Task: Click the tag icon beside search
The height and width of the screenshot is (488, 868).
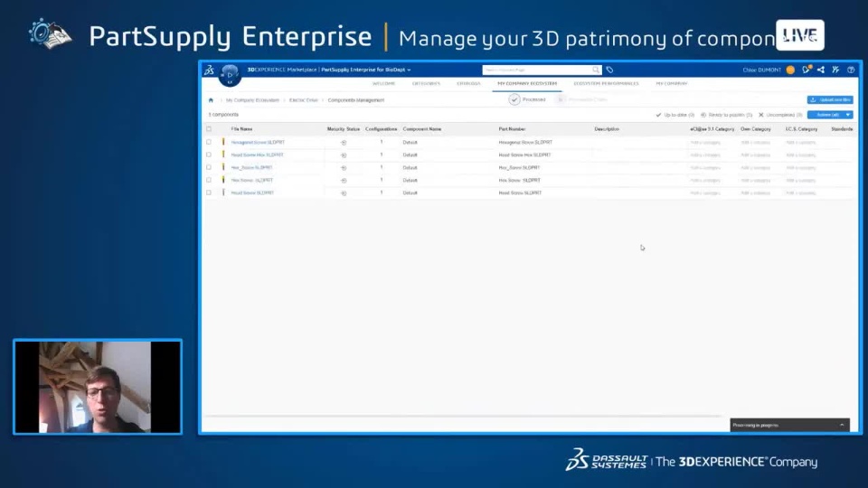Action: 609,70
